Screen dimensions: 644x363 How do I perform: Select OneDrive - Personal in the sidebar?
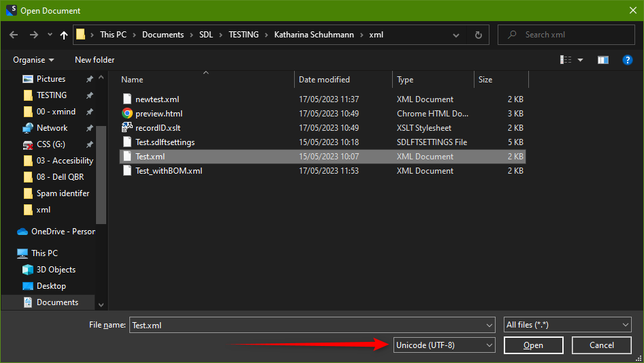(63, 232)
